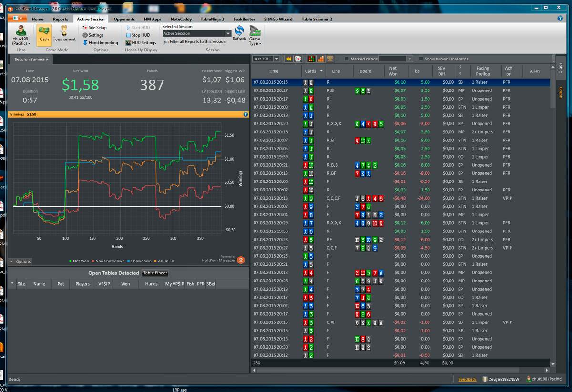The width and height of the screenshot is (572, 392).
Task: Sort by the $EV Diff column
Action: [442, 71]
